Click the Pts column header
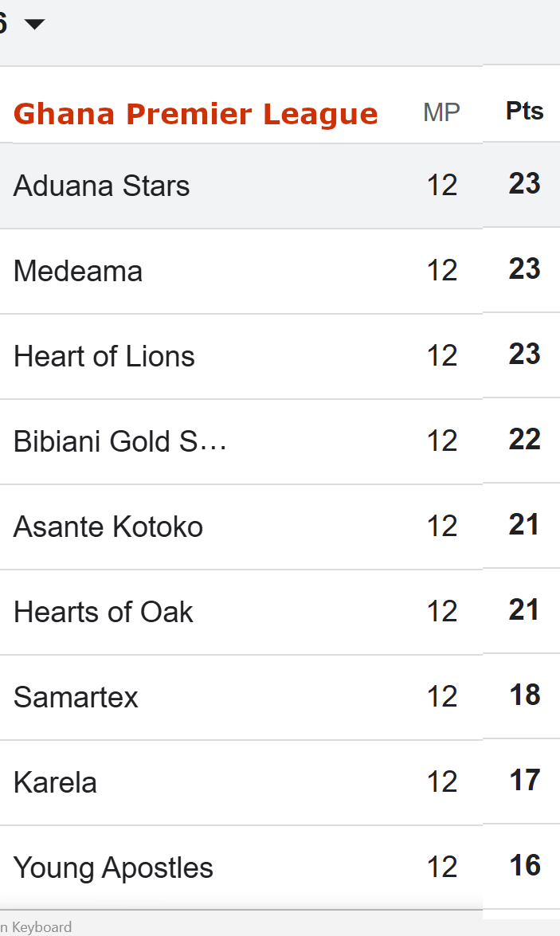560x936 pixels. [524, 111]
